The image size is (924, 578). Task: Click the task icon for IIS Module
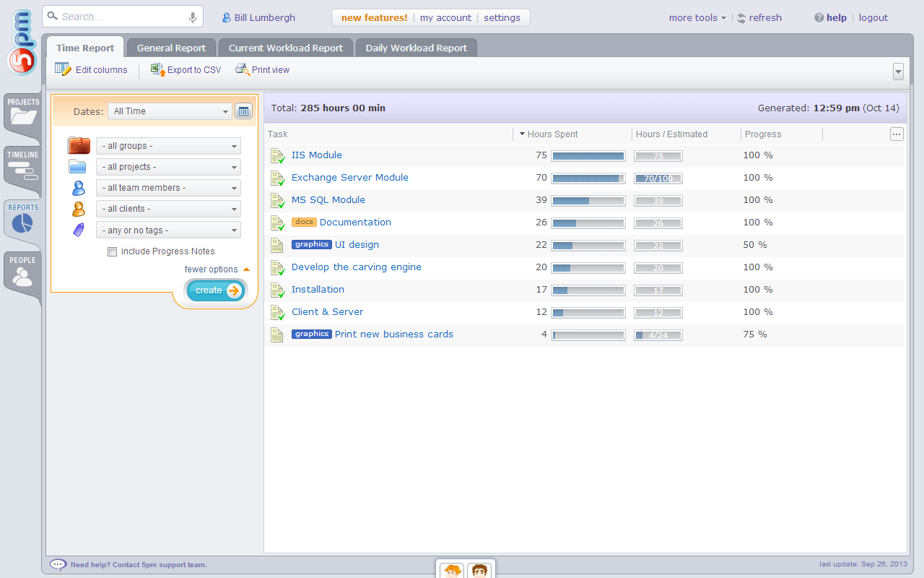[x=277, y=155]
